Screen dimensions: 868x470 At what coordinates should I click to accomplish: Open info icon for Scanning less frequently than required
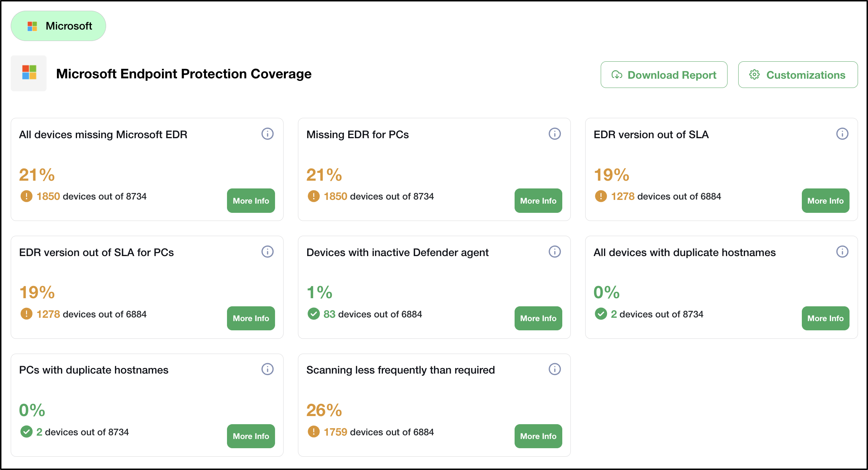(x=555, y=369)
